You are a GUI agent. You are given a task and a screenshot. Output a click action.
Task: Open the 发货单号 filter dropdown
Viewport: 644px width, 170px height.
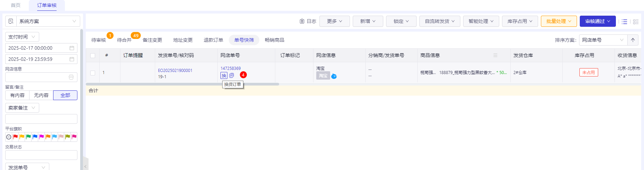pos(27,167)
